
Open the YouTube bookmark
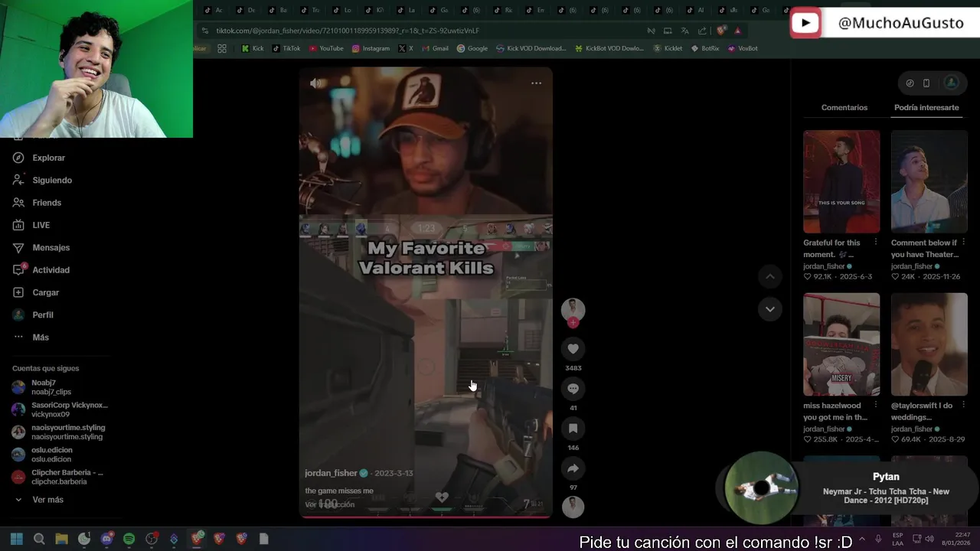point(326,48)
